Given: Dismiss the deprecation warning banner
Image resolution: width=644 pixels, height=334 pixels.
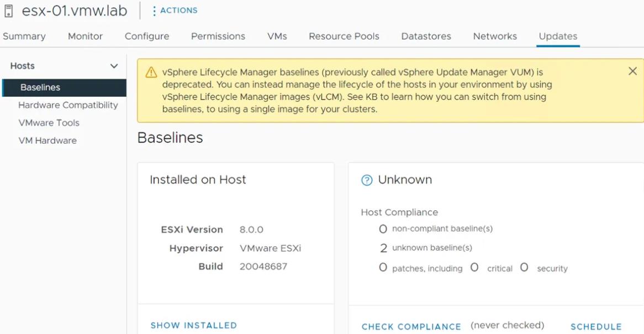Looking at the screenshot, I should click(x=632, y=71).
